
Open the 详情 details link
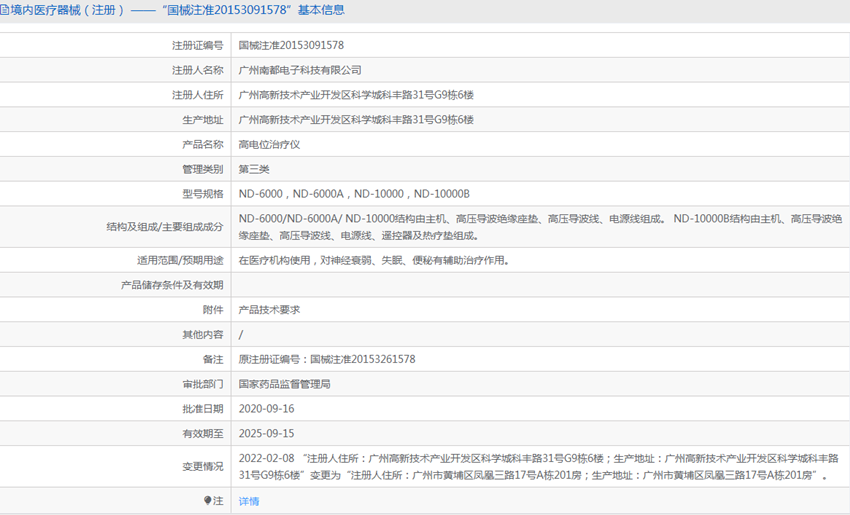click(x=249, y=501)
